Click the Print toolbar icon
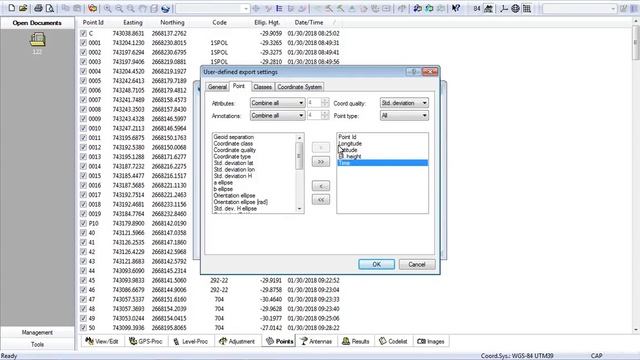Screen dimensions: 640x360 pyautogui.click(x=38, y=8)
